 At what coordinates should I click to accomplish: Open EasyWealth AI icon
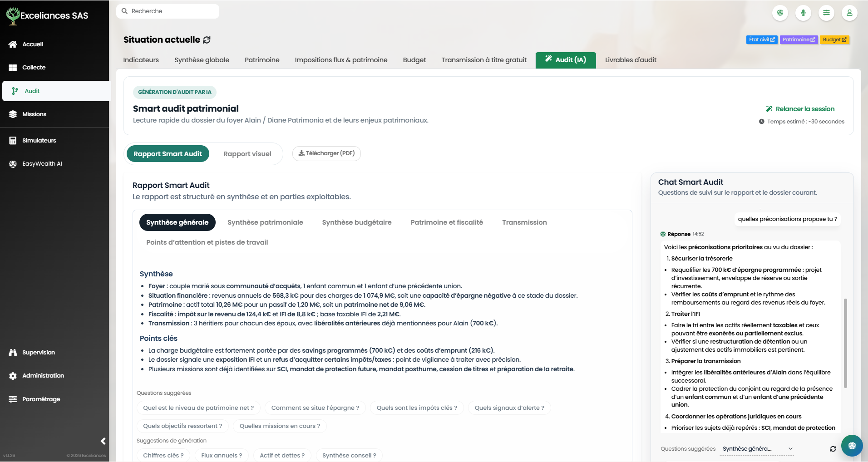click(13, 163)
